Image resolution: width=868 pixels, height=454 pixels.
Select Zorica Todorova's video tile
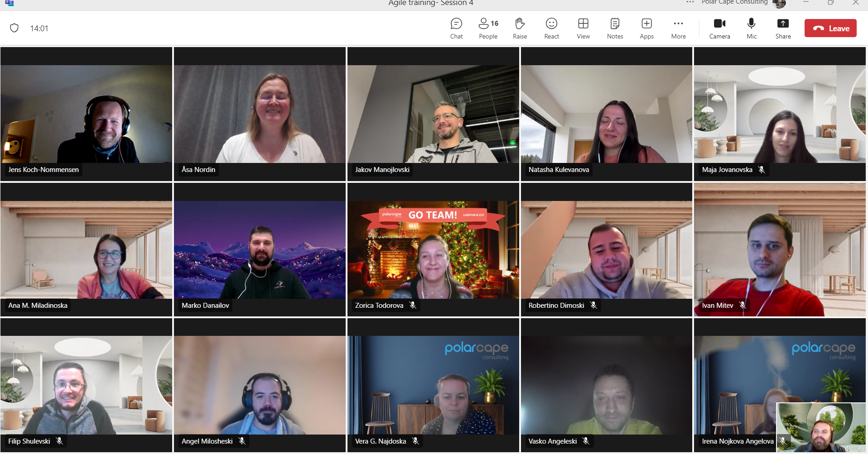[x=433, y=250]
